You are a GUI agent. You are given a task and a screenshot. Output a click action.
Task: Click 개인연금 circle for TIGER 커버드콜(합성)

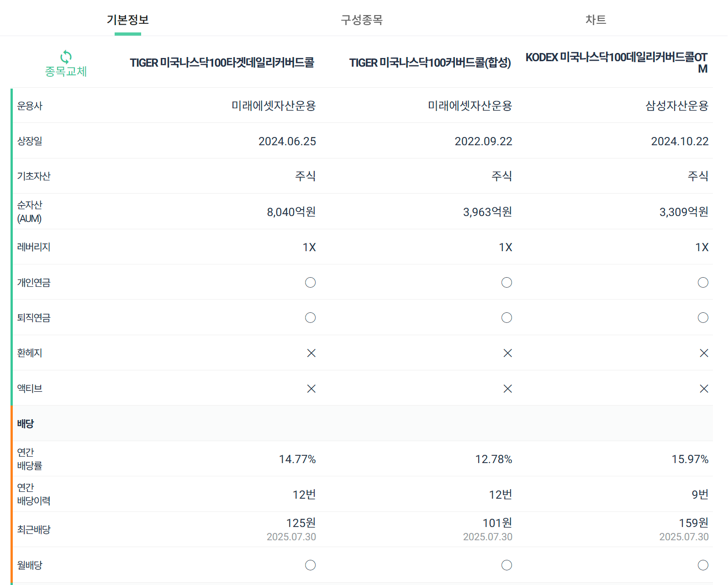507,282
